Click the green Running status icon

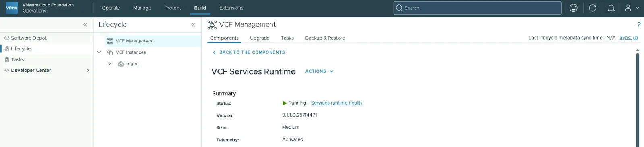pos(285,103)
